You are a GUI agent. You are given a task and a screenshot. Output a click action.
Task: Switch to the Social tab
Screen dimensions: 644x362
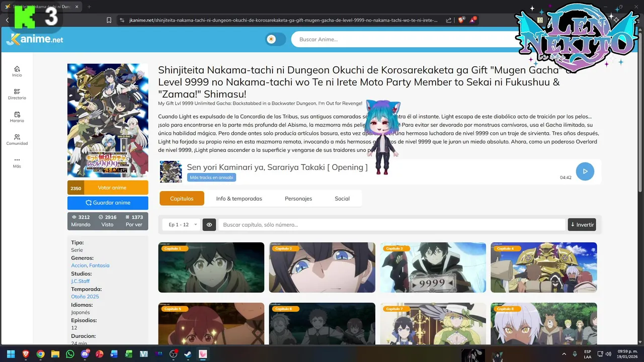[x=342, y=199]
